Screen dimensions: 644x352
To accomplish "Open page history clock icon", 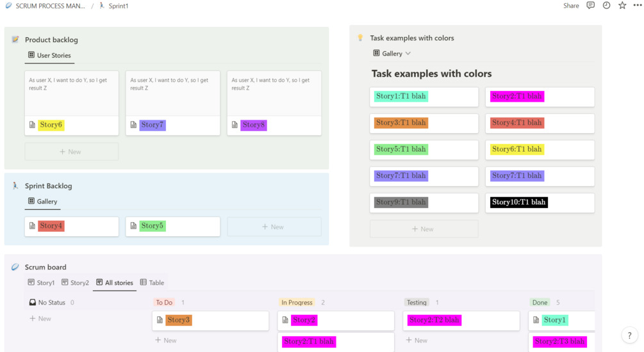I will (x=606, y=6).
